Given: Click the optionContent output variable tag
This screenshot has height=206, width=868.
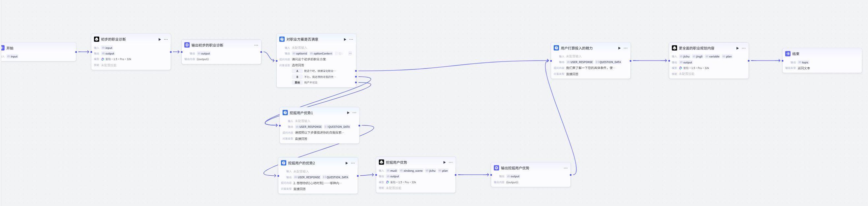Looking at the screenshot, I should 322,53.
